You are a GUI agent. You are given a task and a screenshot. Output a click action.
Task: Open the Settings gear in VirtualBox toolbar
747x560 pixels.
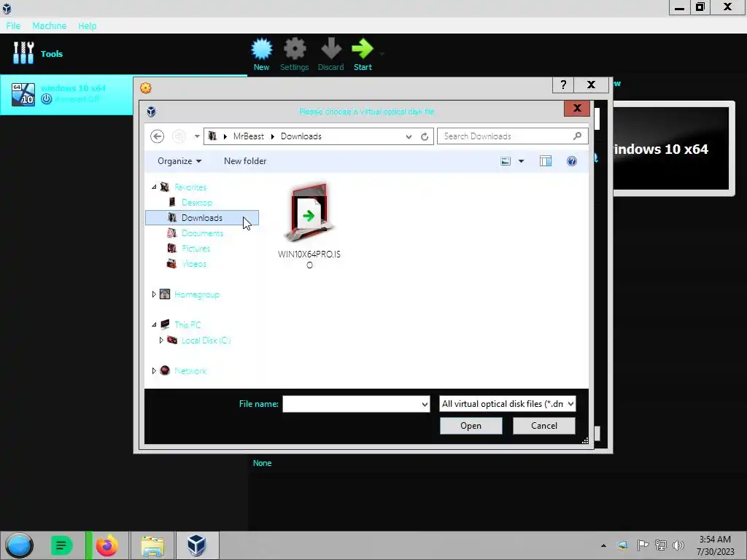point(295,54)
